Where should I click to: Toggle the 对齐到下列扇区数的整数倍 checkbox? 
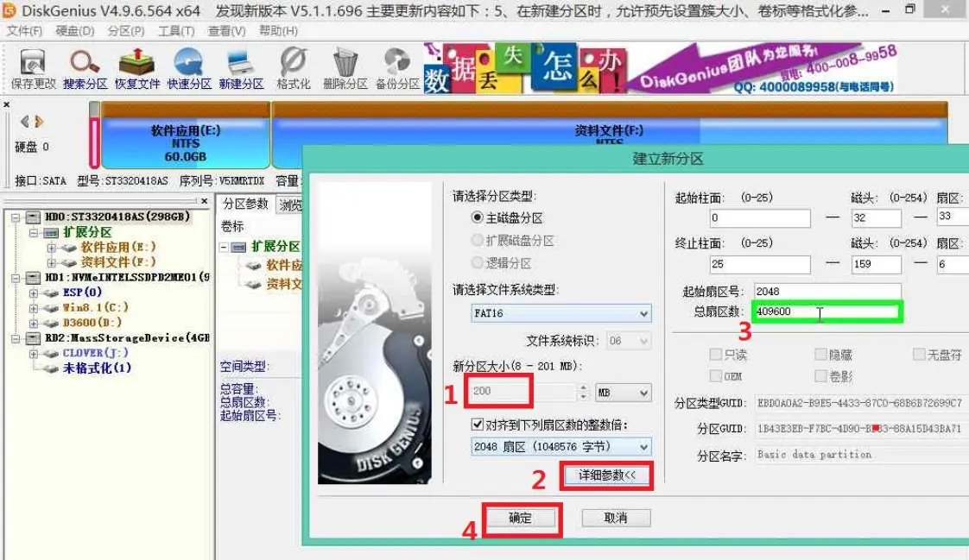pyautogui.click(x=478, y=425)
